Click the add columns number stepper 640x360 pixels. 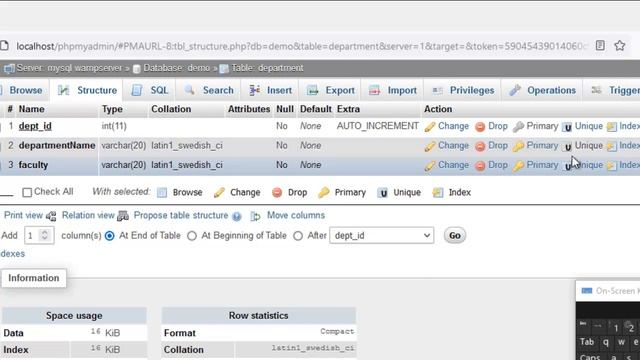pyautogui.click(x=44, y=235)
